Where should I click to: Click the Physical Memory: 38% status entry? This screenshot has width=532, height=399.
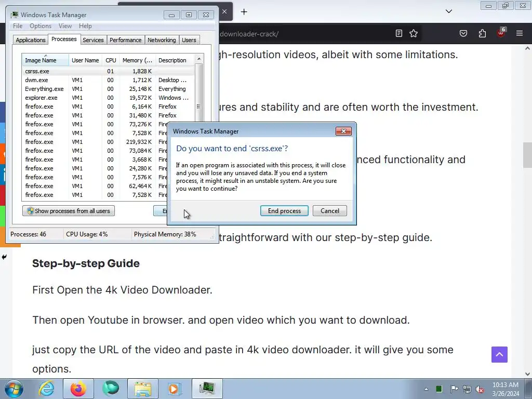click(x=165, y=234)
